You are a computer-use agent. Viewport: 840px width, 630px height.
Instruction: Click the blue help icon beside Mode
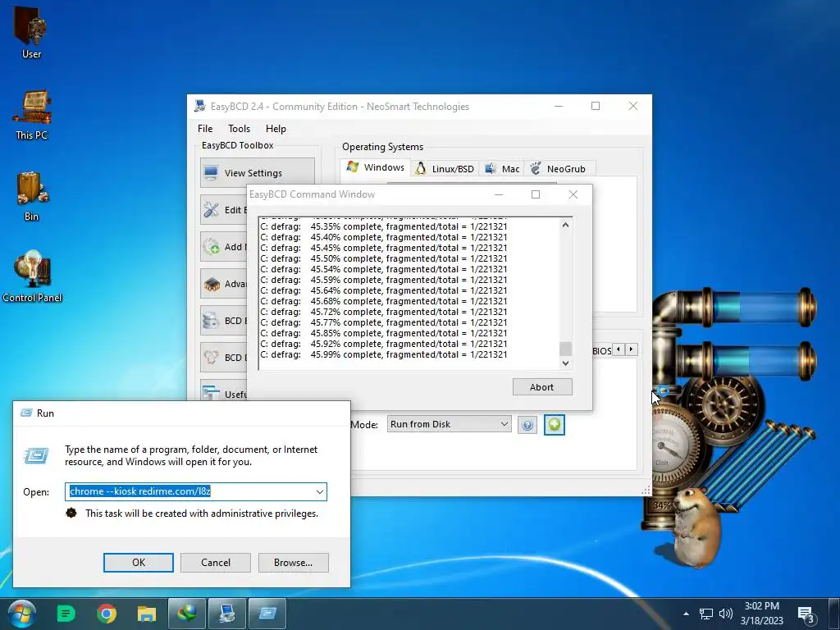click(527, 425)
